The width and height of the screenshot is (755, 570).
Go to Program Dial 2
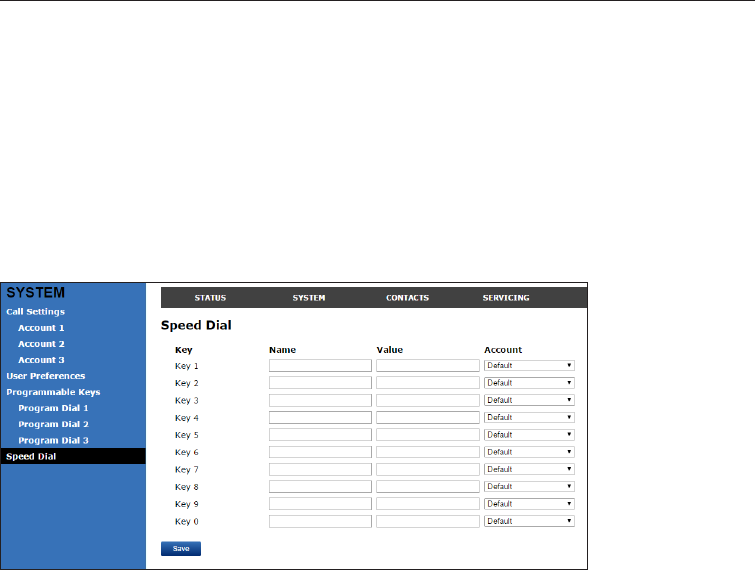[53, 424]
